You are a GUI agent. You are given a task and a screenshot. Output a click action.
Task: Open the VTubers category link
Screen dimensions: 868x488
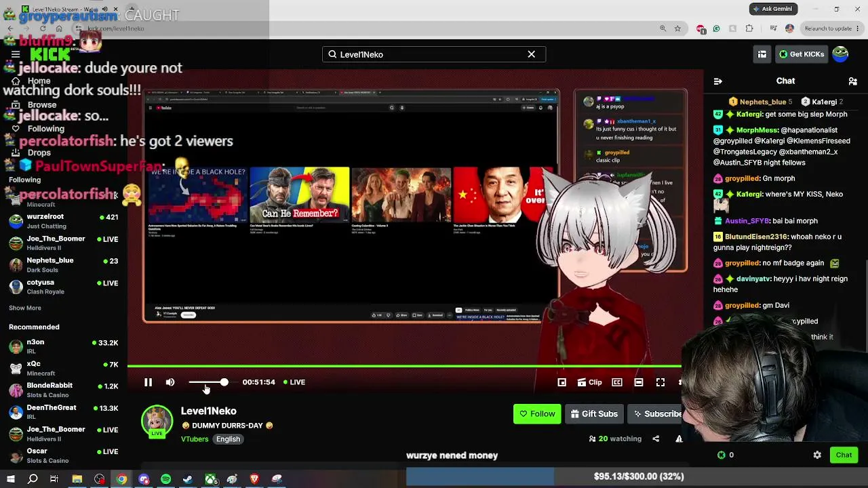(x=195, y=439)
